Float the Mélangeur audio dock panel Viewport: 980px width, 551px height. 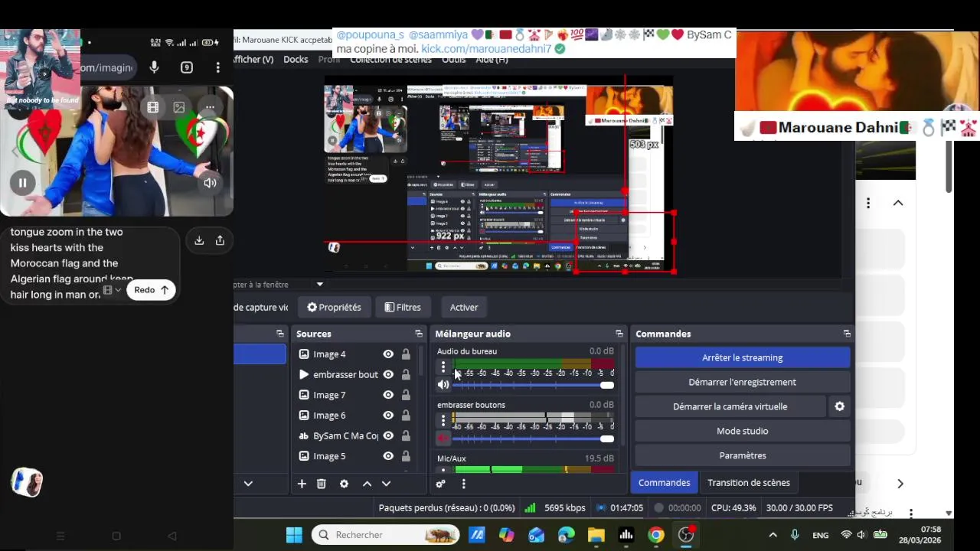point(619,334)
